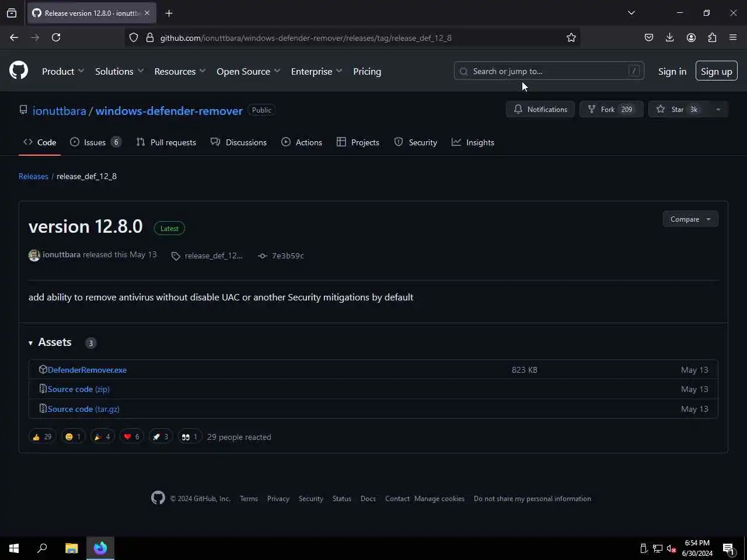Download Source code (zip)
Viewport: 747px width, 560px height.
pos(79,389)
